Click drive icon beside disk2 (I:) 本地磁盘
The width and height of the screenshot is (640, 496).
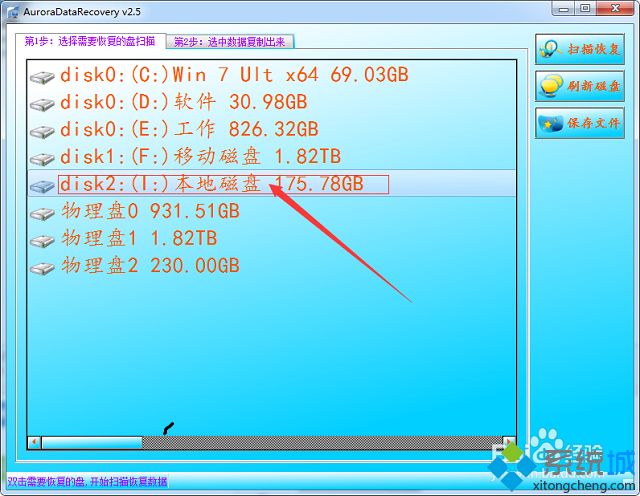[42, 186]
